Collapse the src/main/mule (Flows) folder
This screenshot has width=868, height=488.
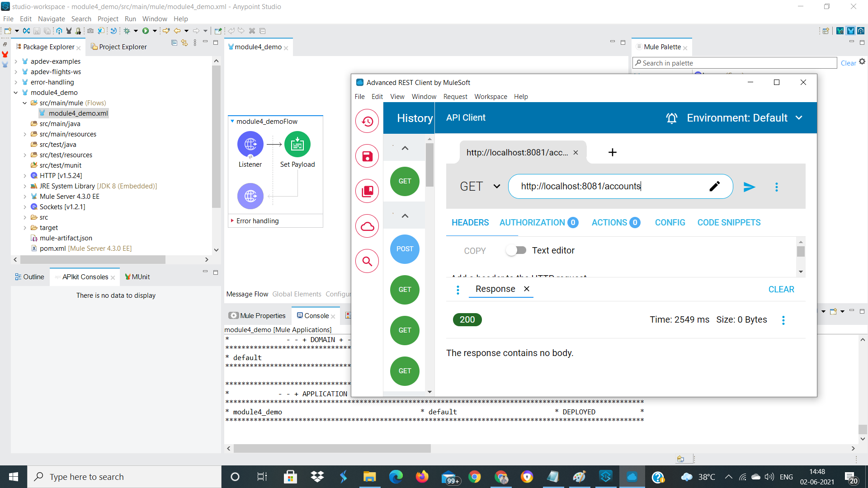pyautogui.click(x=25, y=103)
